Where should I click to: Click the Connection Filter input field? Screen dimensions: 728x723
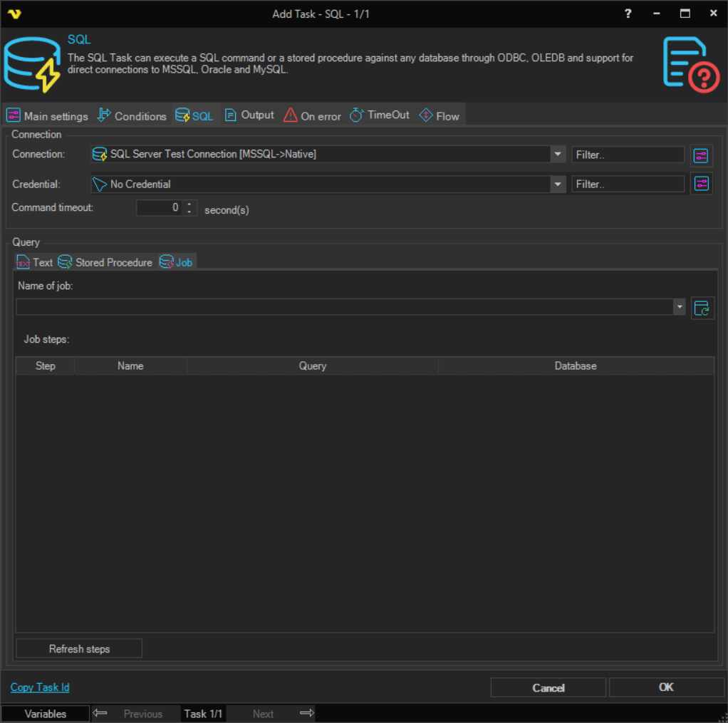coord(627,155)
